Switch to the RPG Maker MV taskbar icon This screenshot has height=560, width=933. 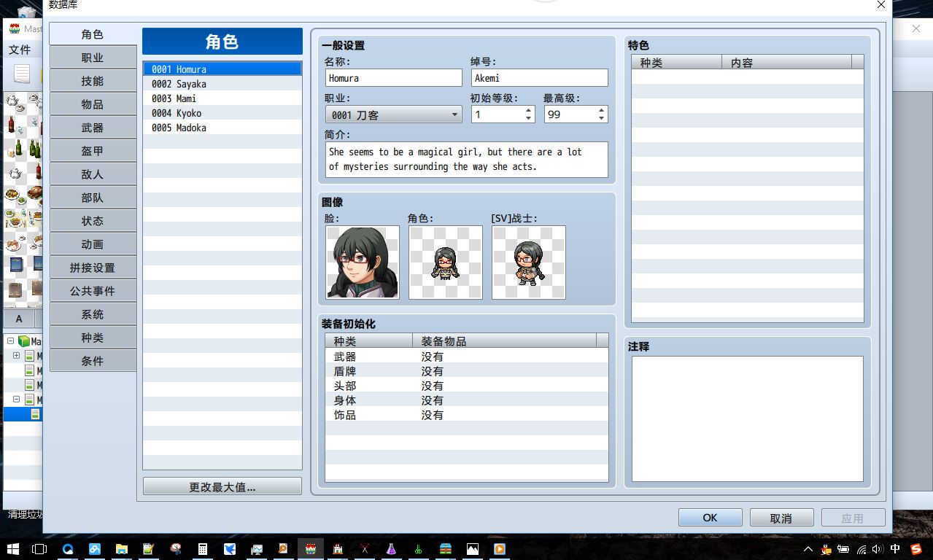(311, 548)
